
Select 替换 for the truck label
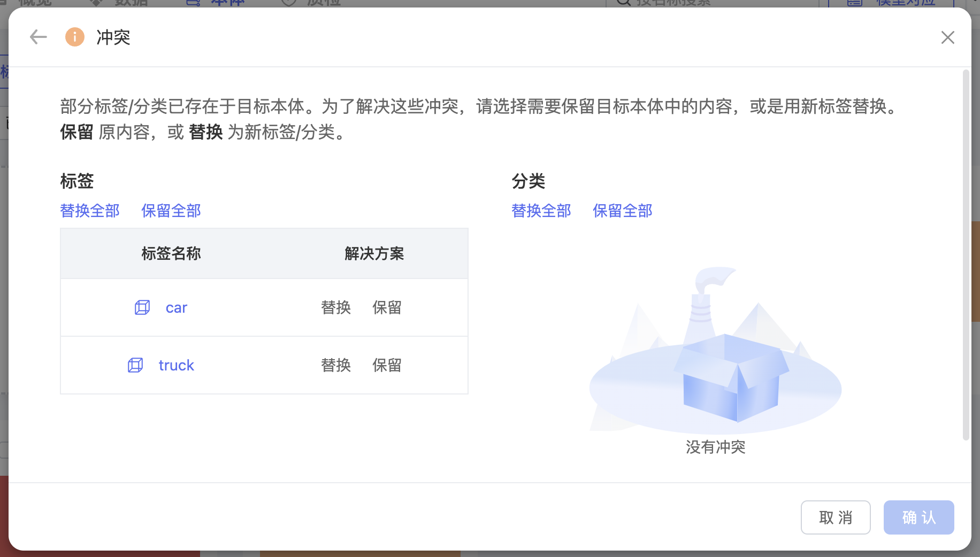pos(336,365)
